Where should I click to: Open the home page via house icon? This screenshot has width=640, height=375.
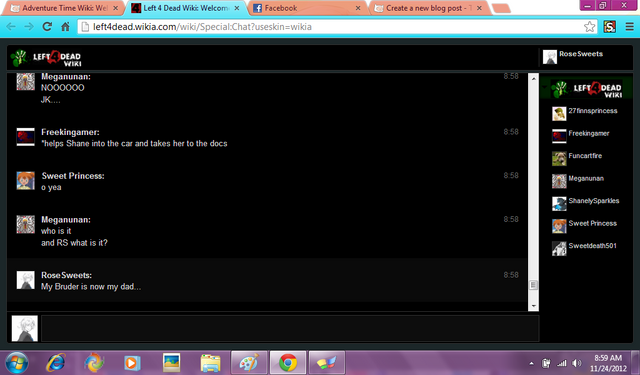(65, 27)
